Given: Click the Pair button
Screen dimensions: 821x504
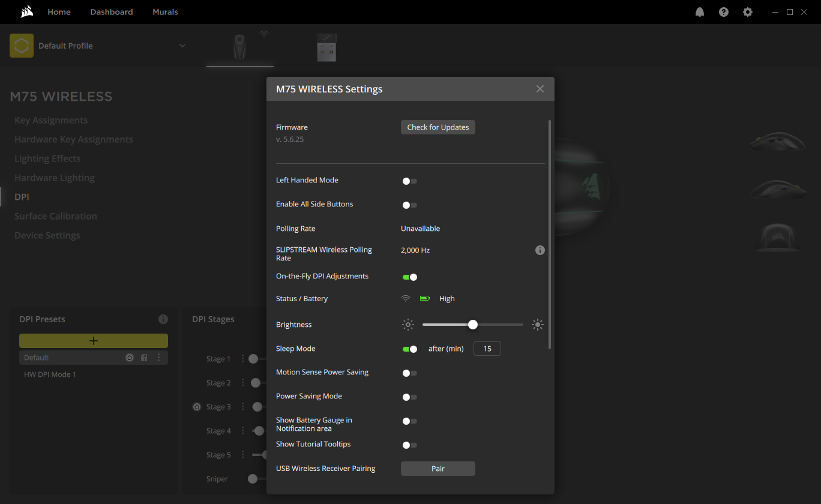Looking at the screenshot, I should tap(438, 469).
